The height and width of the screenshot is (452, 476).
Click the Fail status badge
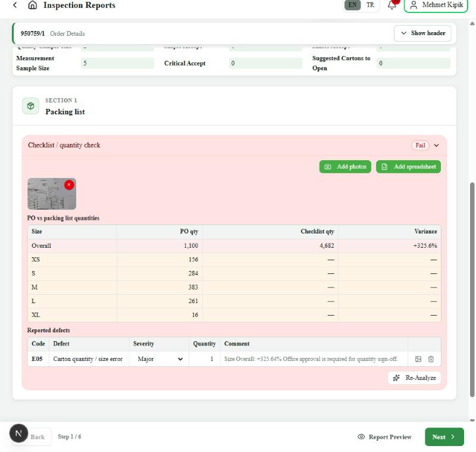click(x=420, y=145)
